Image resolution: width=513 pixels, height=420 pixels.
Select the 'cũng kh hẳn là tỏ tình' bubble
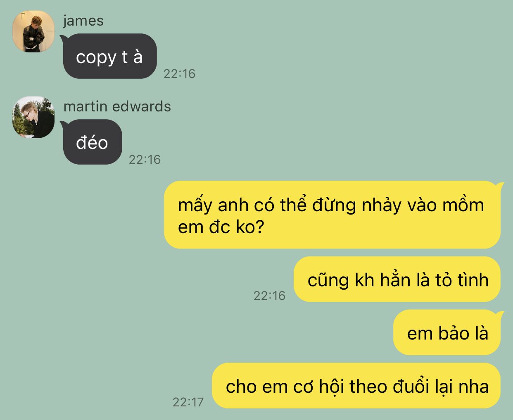pyautogui.click(x=397, y=279)
